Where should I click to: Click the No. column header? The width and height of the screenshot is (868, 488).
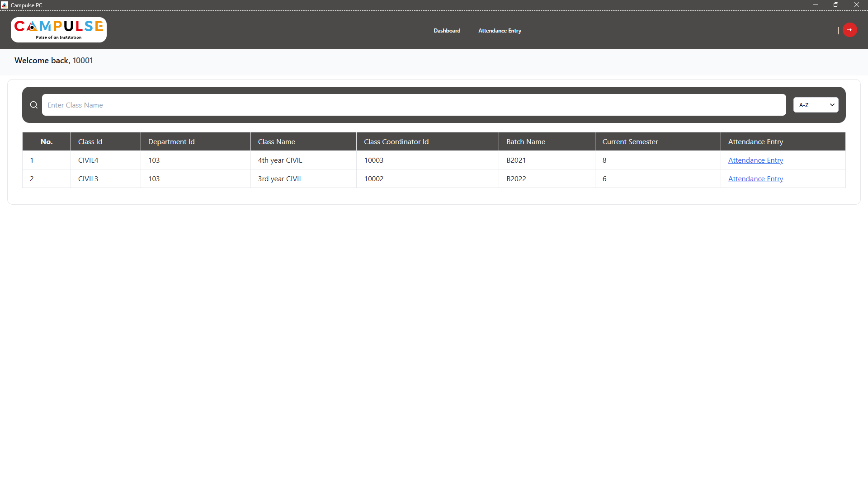pos(47,141)
